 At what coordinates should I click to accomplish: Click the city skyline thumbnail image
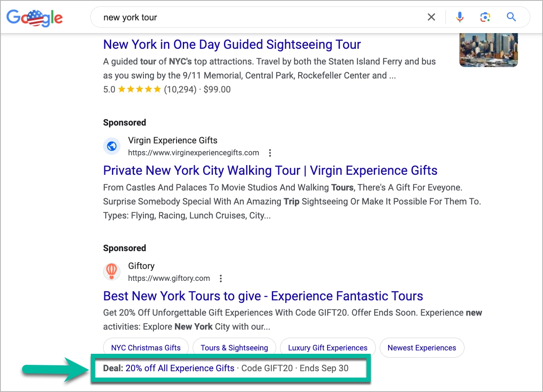[x=488, y=50]
